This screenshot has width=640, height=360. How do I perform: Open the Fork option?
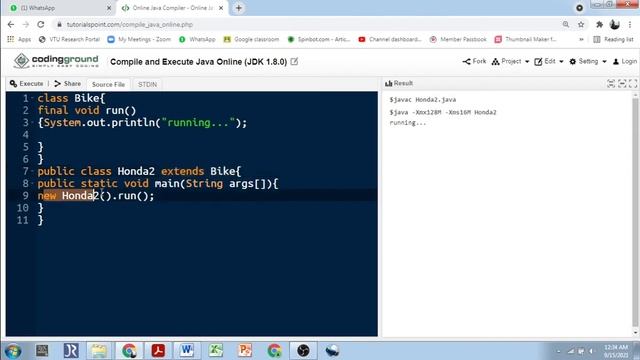[x=474, y=61]
